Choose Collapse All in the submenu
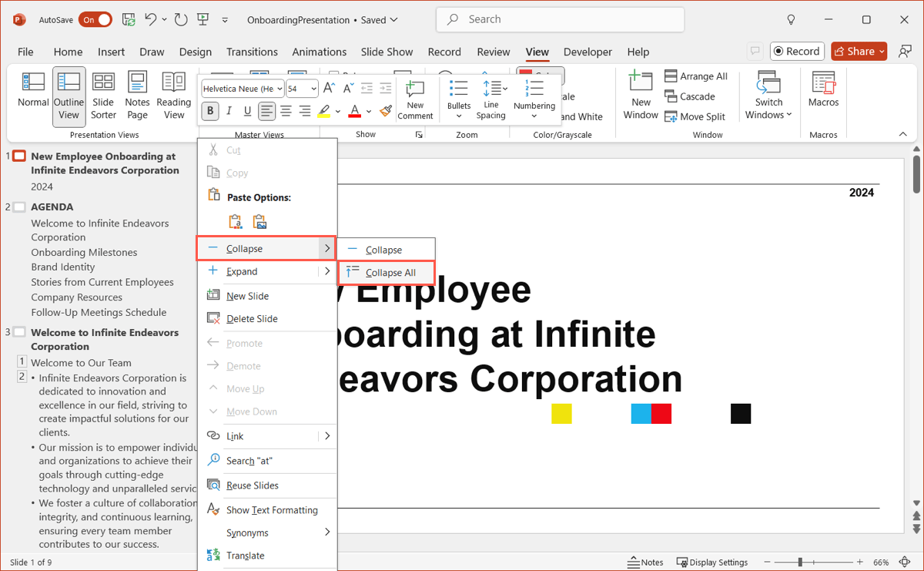Screen dimensions: 924x571 pos(387,273)
